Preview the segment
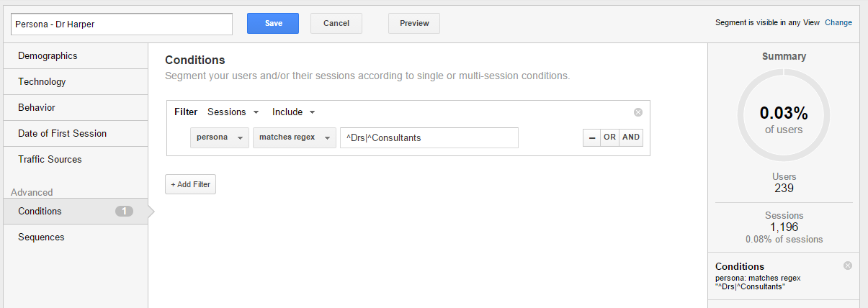The image size is (868, 308). coord(414,23)
